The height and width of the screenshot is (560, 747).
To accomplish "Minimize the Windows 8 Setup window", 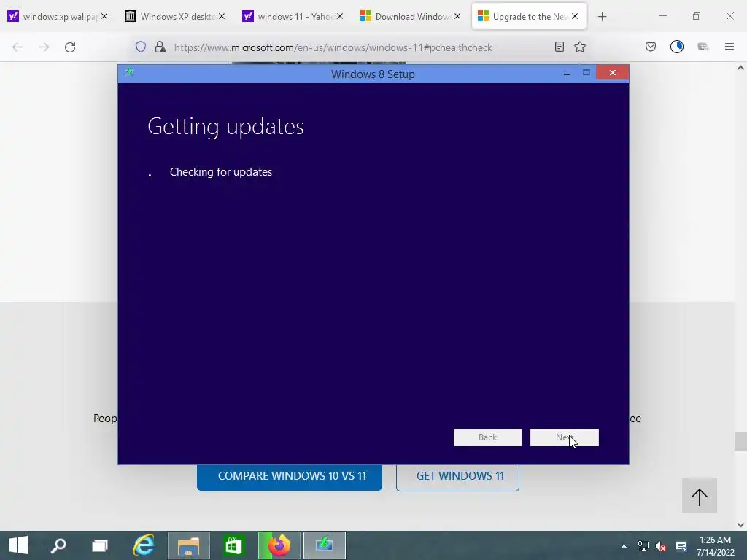I will 566,73.
